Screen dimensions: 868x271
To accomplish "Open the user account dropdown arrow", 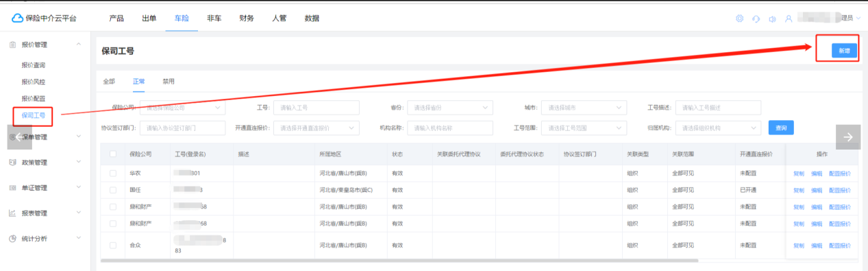I will (858, 19).
